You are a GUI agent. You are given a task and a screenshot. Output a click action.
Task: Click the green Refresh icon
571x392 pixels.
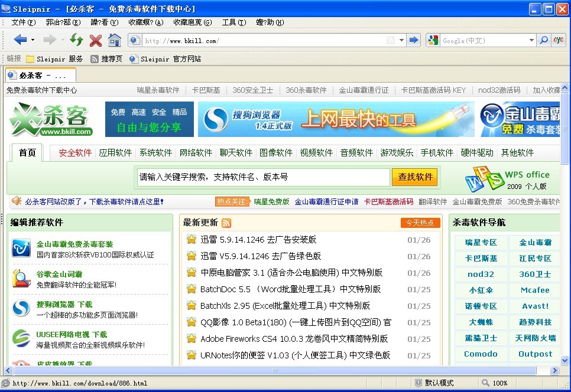tap(76, 40)
